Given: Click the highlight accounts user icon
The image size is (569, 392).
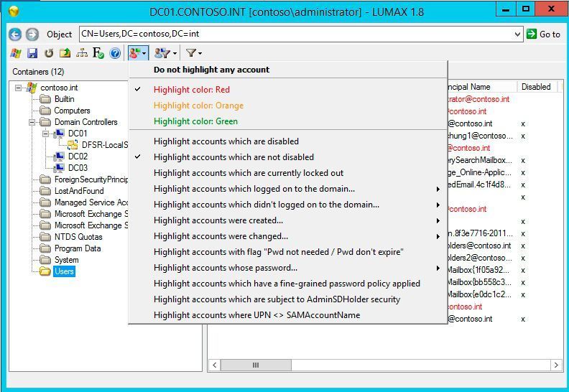Looking at the screenshot, I should tap(134, 53).
